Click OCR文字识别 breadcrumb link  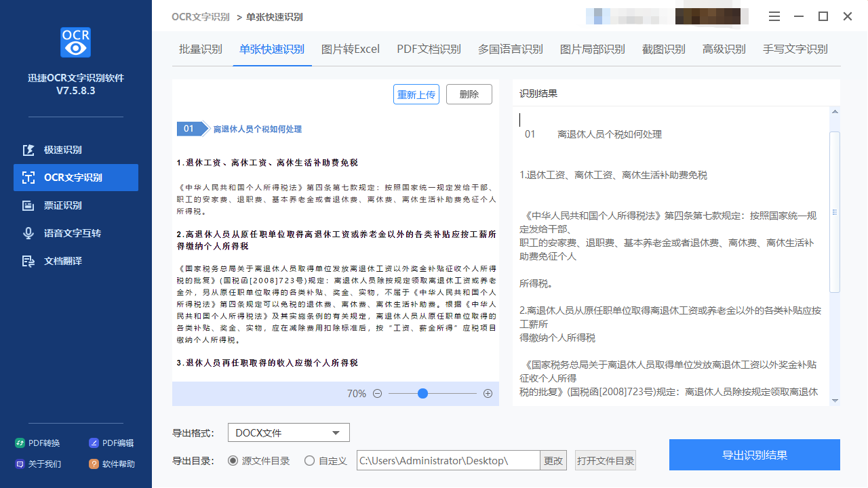tap(201, 17)
